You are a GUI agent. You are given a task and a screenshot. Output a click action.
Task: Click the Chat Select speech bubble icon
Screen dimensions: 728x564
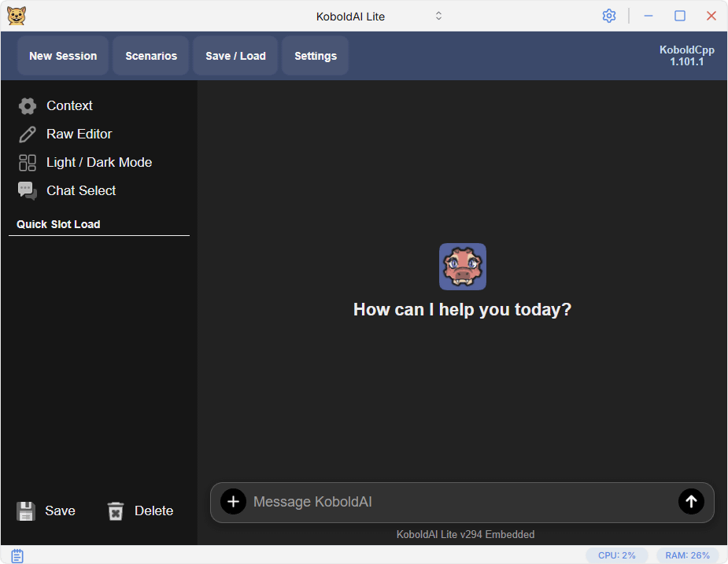click(x=28, y=191)
